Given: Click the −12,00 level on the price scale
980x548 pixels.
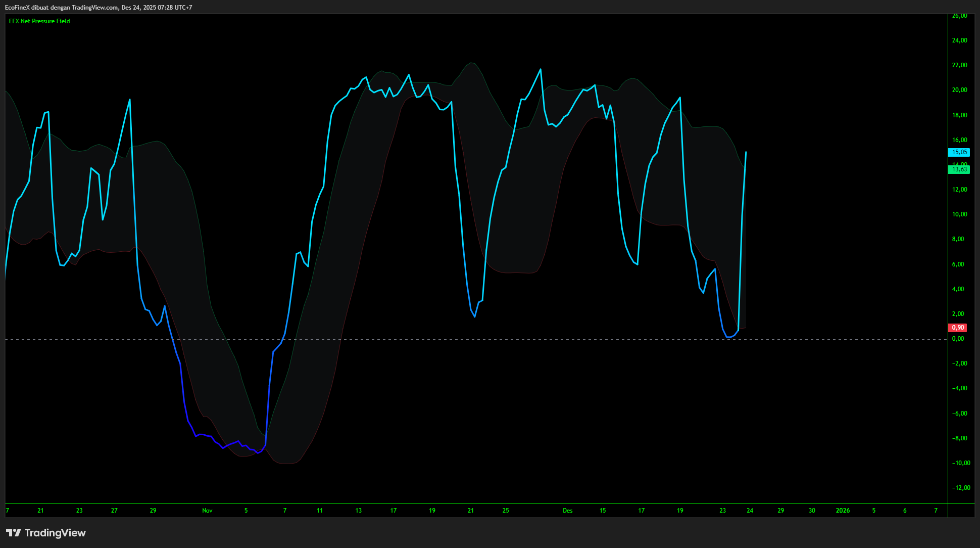Looking at the screenshot, I should pos(961,488).
